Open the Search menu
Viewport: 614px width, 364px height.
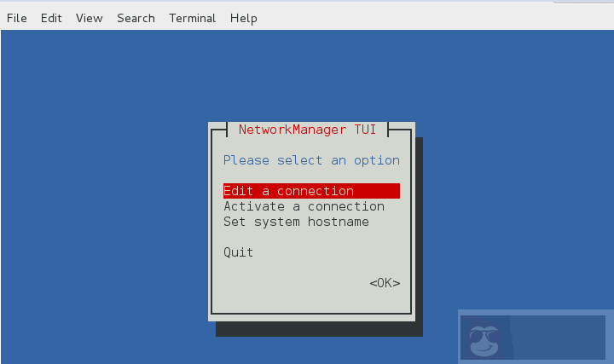click(136, 19)
